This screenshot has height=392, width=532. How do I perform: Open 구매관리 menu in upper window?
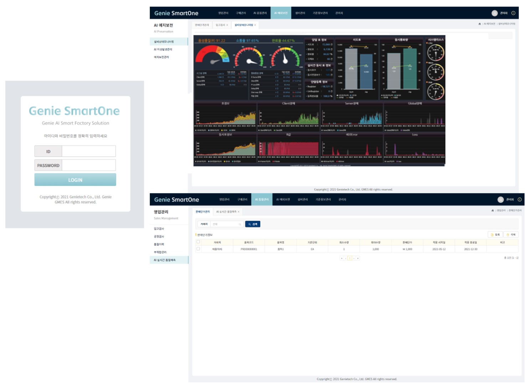point(241,13)
